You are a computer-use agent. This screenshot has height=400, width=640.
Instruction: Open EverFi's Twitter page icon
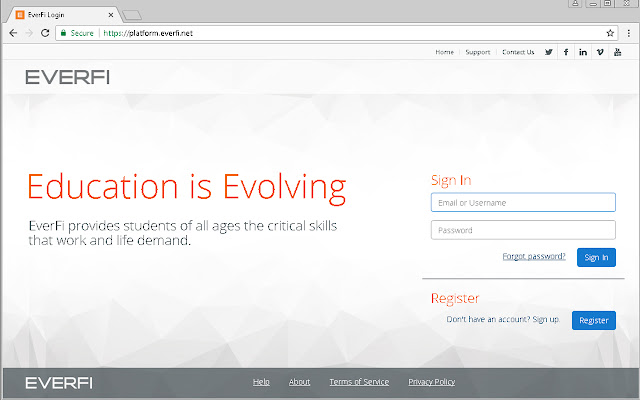click(549, 52)
